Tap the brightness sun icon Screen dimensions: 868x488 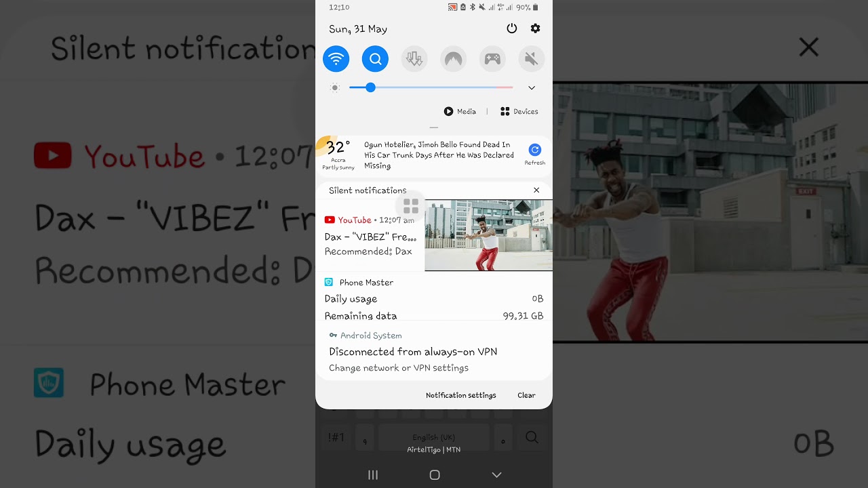(x=334, y=87)
